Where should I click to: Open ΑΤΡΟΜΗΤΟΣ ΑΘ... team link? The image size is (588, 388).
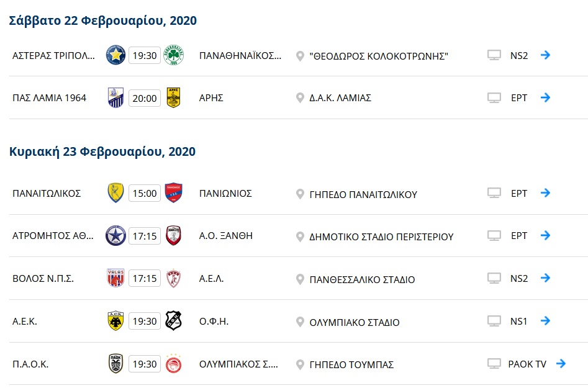pos(53,236)
